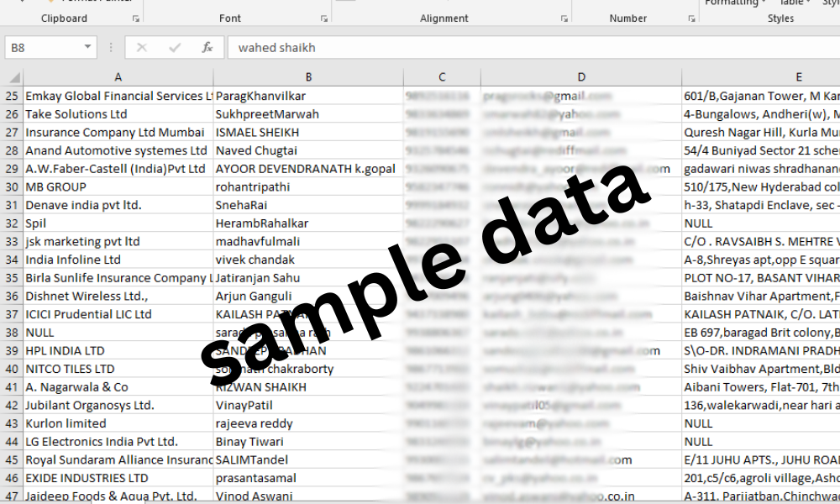The width and height of the screenshot is (840, 504).
Task: Click cell ISMAEL SHEIKH
Action: (308, 132)
